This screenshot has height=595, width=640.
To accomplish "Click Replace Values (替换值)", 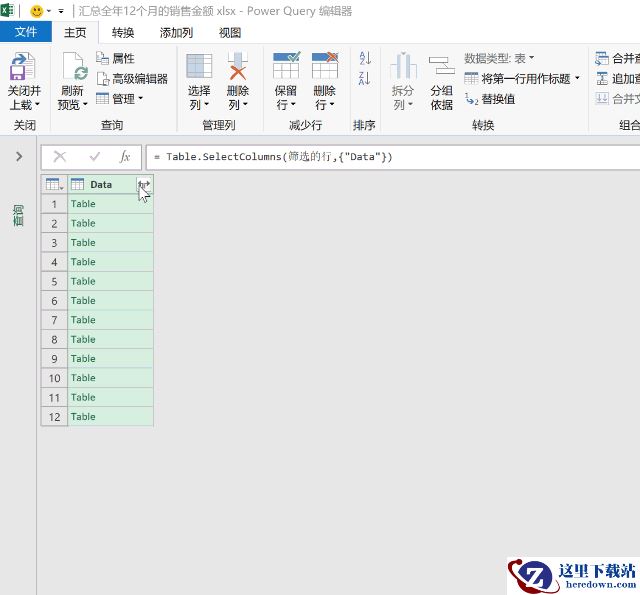I will click(x=490, y=99).
